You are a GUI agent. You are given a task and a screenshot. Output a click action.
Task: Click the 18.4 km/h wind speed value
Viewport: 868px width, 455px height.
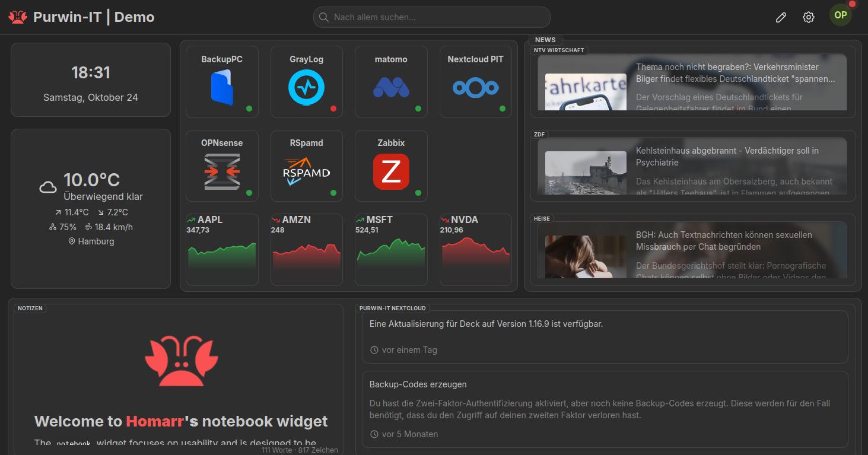[x=114, y=227]
